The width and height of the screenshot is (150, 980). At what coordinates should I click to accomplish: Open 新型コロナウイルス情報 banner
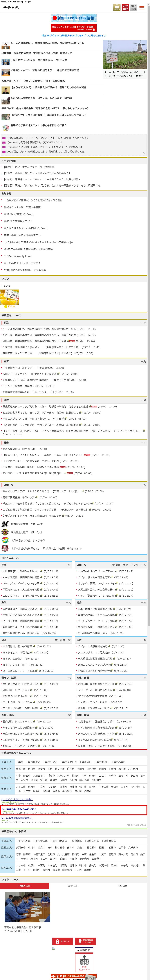point(74,18)
